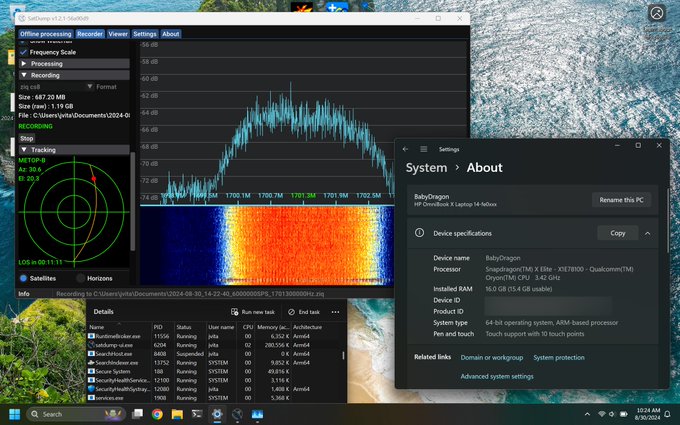
Task: Open Advanced system settings link
Action: point(497,376)
